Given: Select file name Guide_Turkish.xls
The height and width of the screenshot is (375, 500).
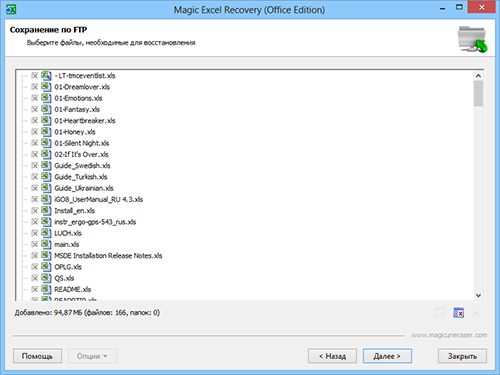Looking at the screenshot, I should click(81, 177).
